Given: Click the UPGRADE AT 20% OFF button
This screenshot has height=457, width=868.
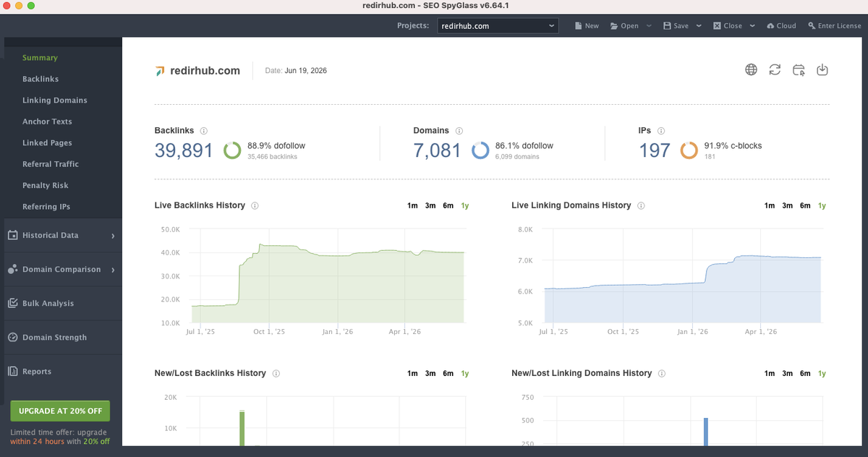Looking at the screenshot, I should 60,411.
